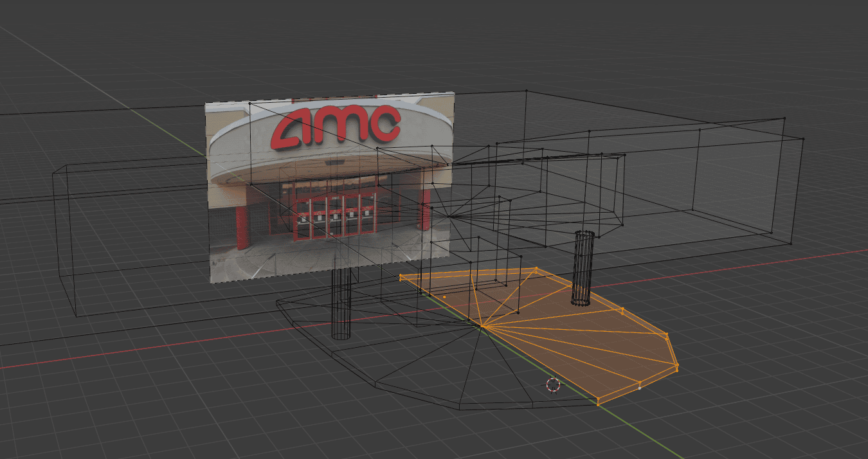Select the far-left corner vertex of orange mesh
868x459 pixels.
(401, 277)
